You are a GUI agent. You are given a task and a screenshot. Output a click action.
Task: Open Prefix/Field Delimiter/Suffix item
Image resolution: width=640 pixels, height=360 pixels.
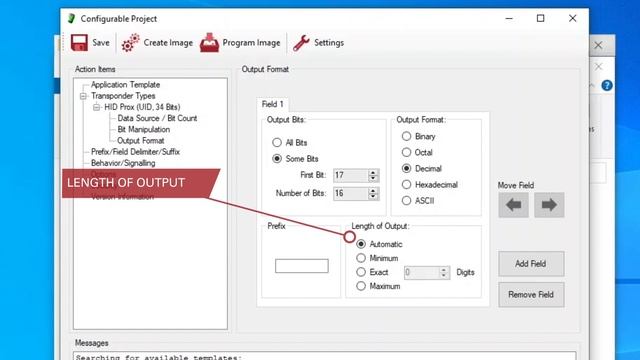pyautogui.click(x=135, y=152)
